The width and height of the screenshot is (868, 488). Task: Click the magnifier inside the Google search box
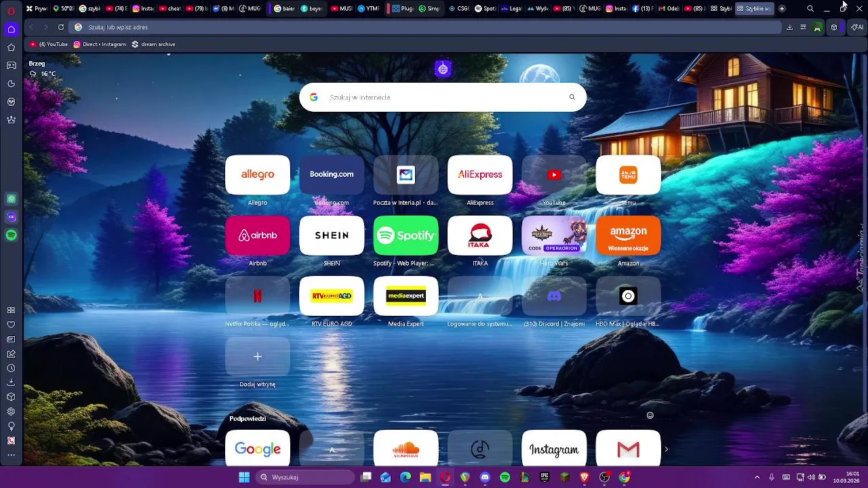pos(572,97)
